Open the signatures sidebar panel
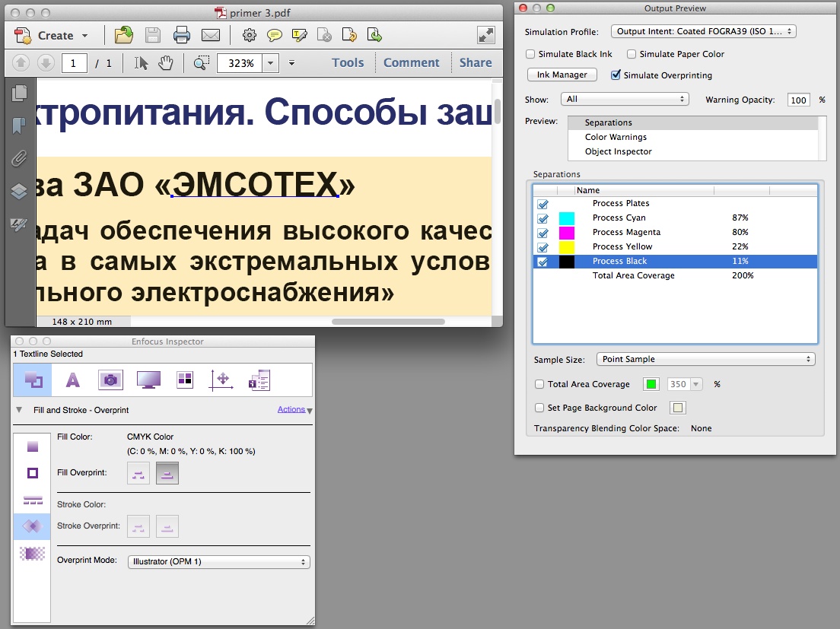This screenshot has width=840, height=629. point(19,225)
